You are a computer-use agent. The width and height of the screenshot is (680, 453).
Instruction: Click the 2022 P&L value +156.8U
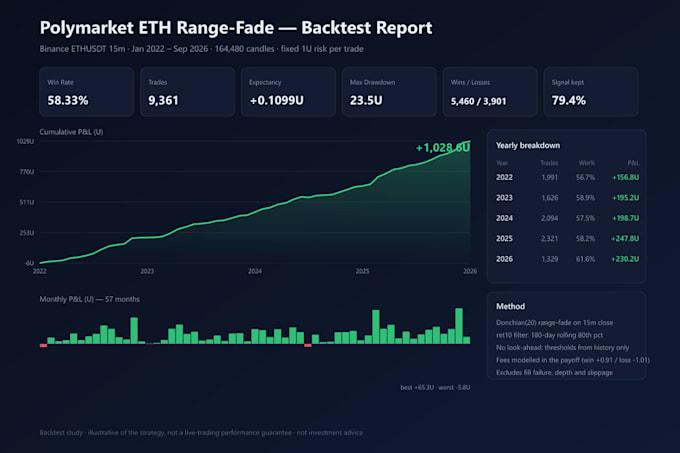(x=625, y=177)
